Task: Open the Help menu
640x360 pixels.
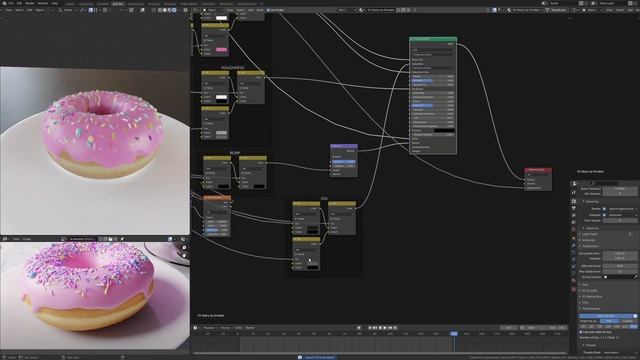Action: point(55,3)
